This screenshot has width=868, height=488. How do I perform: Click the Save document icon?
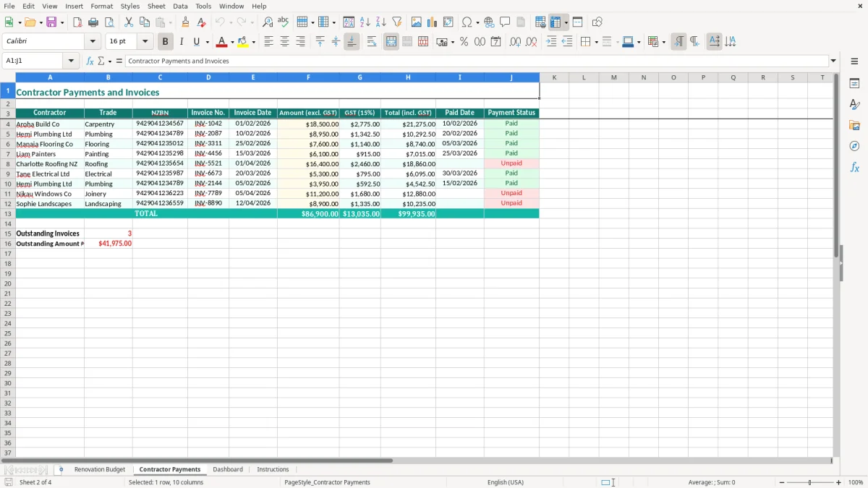point(51,22)
